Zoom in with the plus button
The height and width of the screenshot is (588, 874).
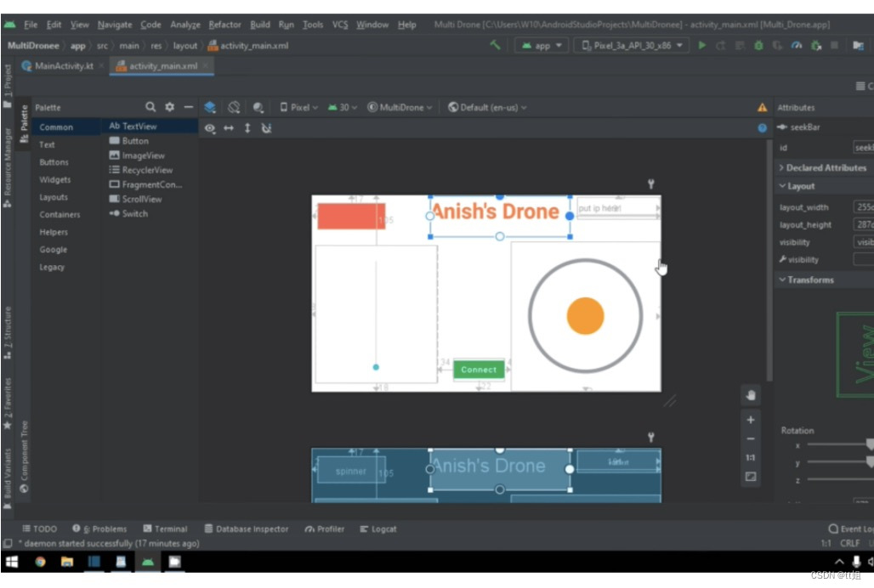tap(750, 420)
